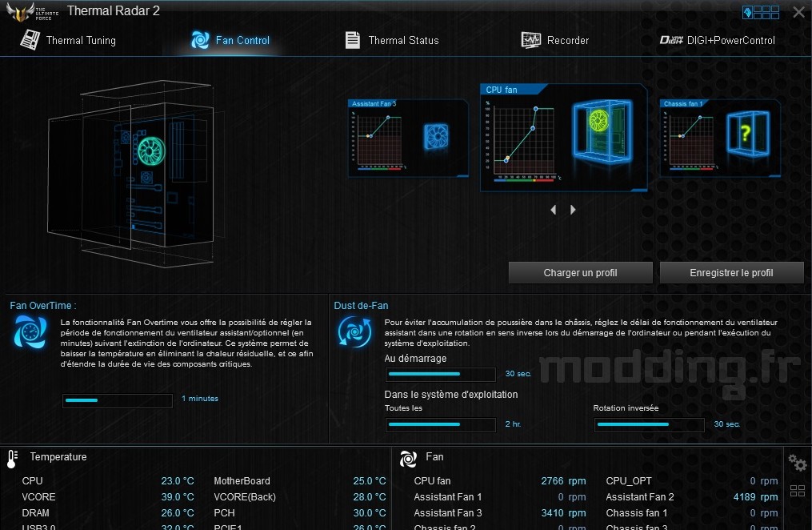Viewport: 812px width, 530px height.
Task: Click the TUF Ultimate Force logo
Action: [31, 11]
